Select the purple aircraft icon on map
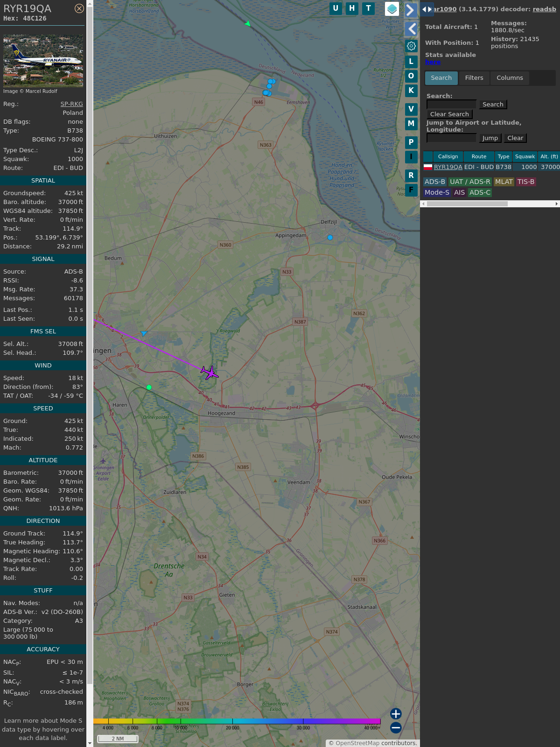The width and height of the screenshot is (560, 747). [210, 372]
